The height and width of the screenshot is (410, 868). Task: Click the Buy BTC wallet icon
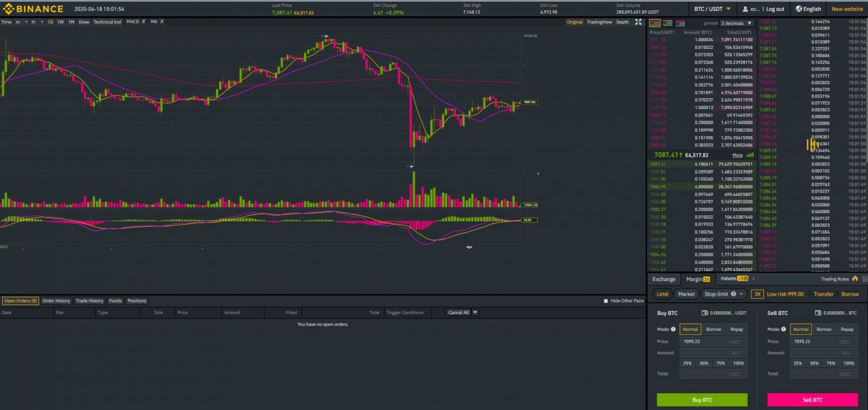click(705, 313)
